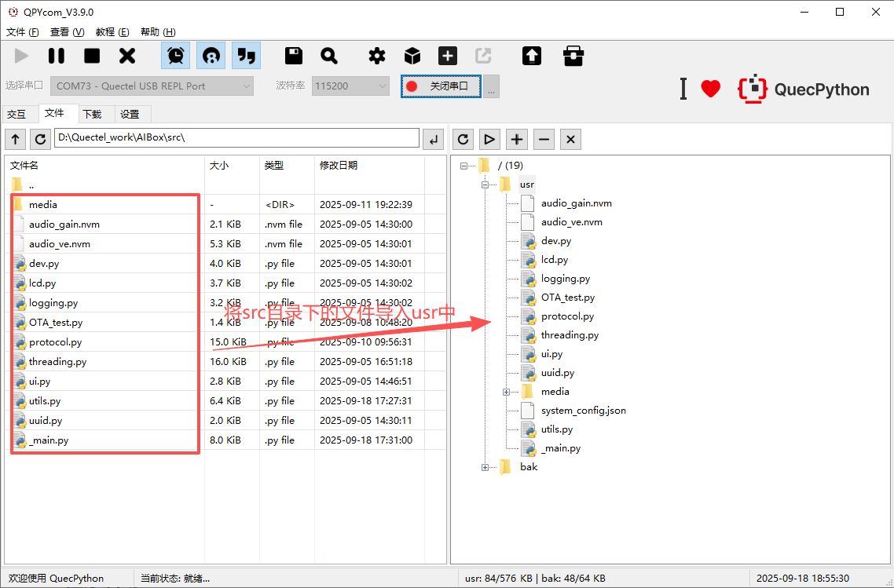
Task: Open the baud rate 115200 dropdown
Action: pyautogui.click(x=350, y=86)
